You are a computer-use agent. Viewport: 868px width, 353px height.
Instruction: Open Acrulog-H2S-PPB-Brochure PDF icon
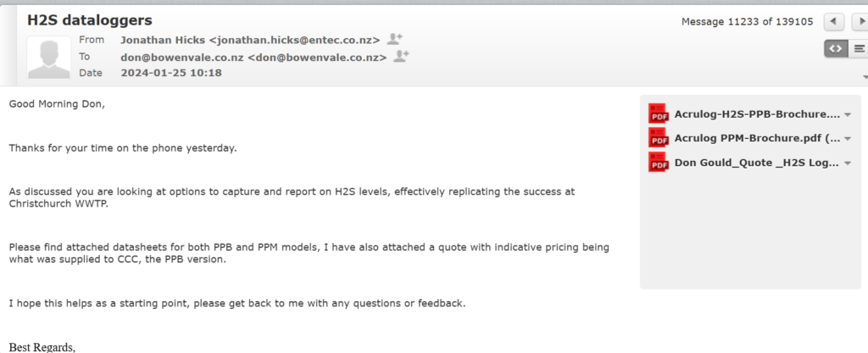click(x=659, y=113)
